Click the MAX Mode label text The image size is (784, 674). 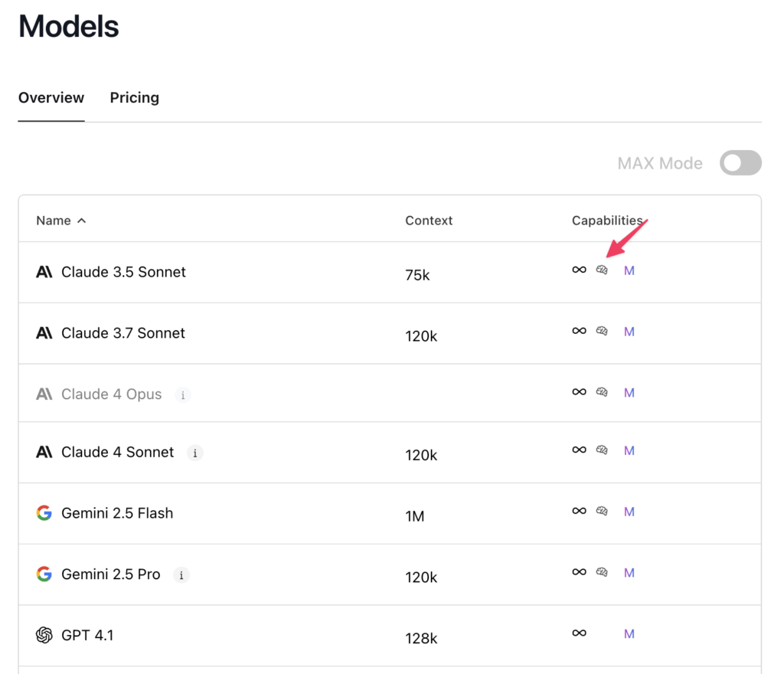660,163
